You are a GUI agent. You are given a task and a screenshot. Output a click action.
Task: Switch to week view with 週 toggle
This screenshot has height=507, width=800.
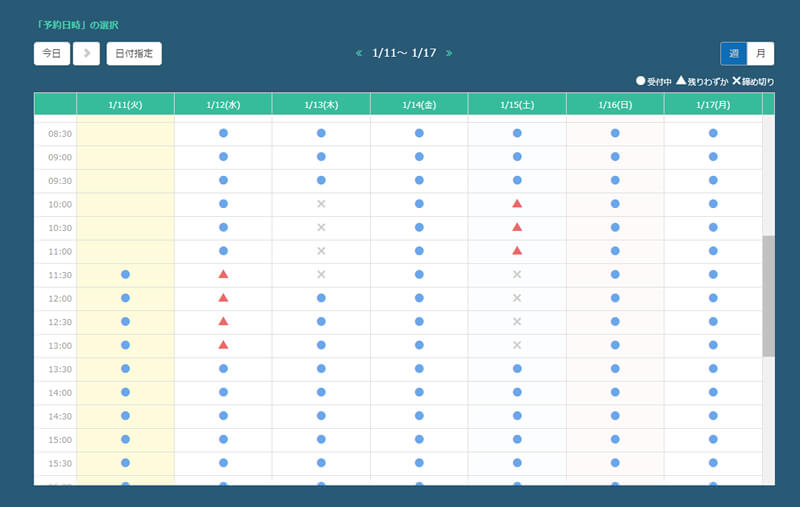click(734, 53)
